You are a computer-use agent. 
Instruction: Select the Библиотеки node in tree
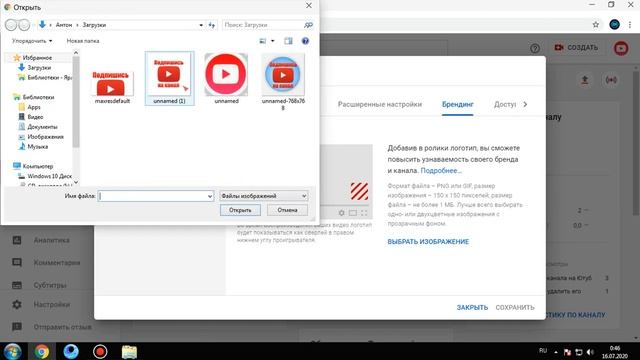click(x=34, y=97)
